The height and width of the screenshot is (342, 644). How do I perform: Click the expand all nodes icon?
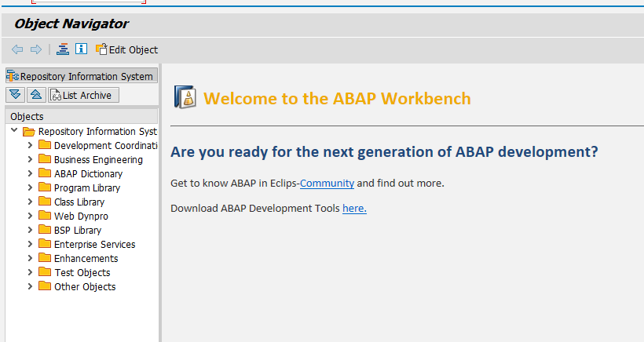pos(16,95)
